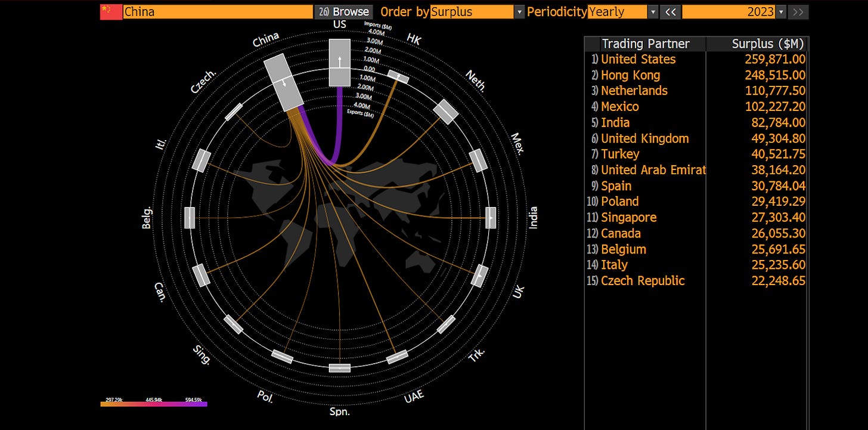The image size is (868, 430).
Task: Click the >> next year button
Action: pos(799,12)
